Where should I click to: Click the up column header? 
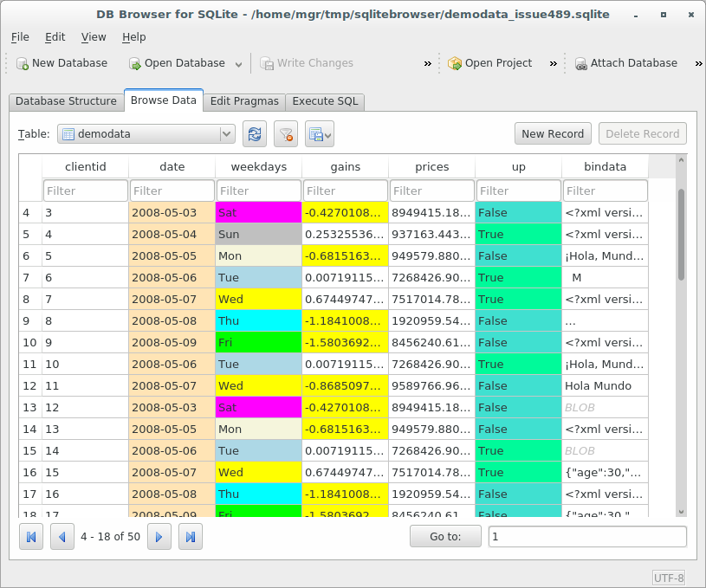tap(518, 167)
